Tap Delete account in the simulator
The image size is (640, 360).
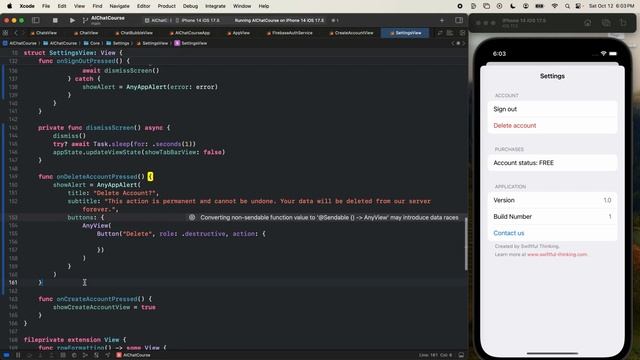552,125
